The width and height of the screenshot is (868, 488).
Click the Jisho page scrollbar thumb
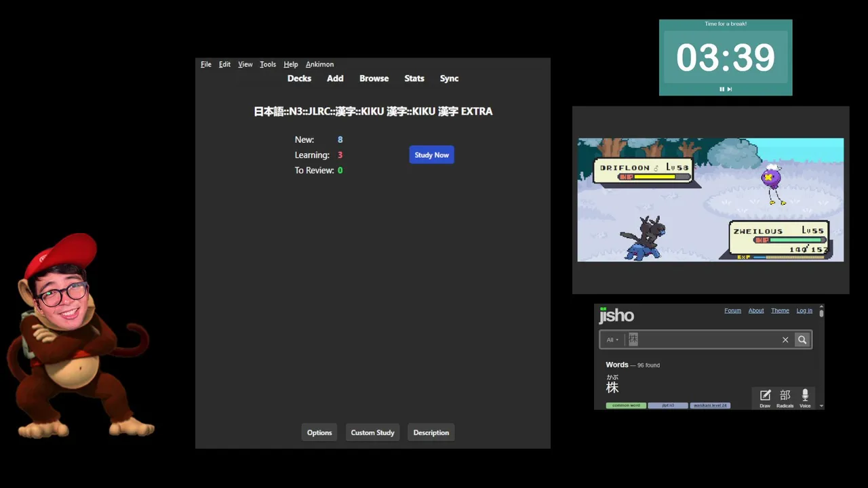(821, 314)
